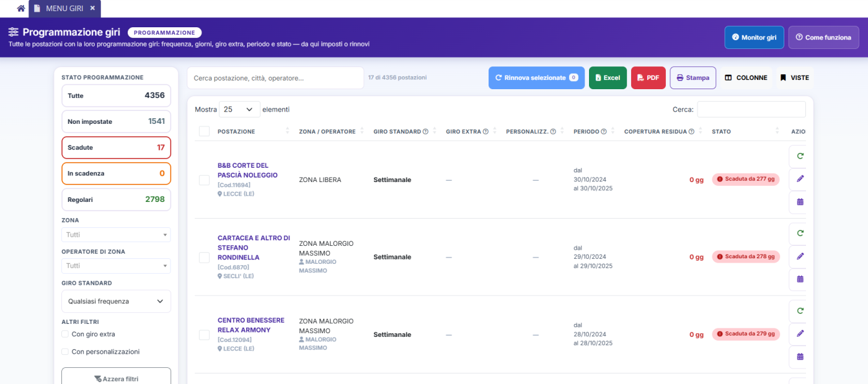Image resolution: width=868 pixels, height=384 pixels.
Task: Enable Con personalizzazioni checkbox
Action: (x=65, y=351)
